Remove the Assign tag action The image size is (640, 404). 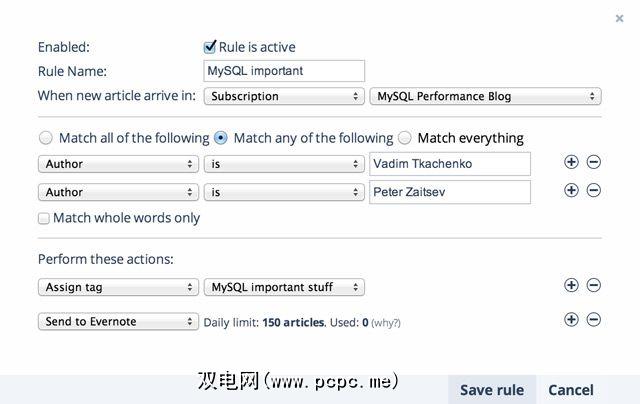coord(593,285)
